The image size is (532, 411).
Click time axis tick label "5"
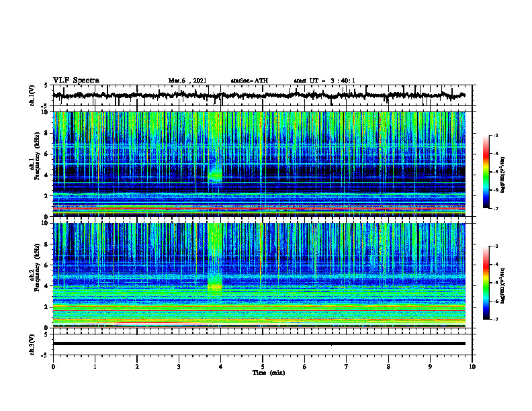(263, 367)
